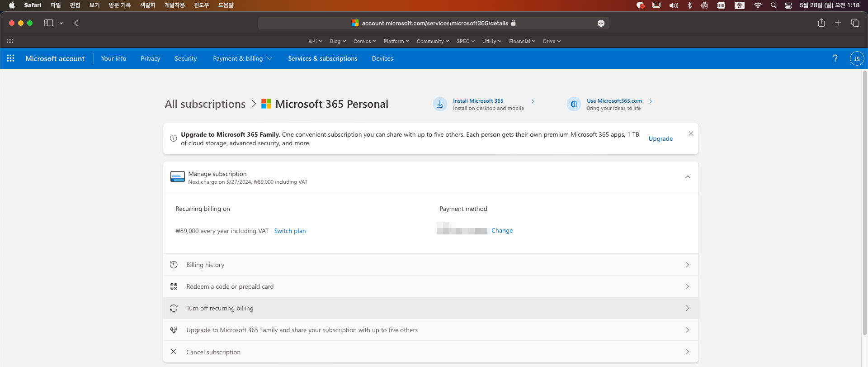Viewport: 868px width, 367px height.
Task: Click the Bluetooth menu bar icon
Action: (689, 5)
